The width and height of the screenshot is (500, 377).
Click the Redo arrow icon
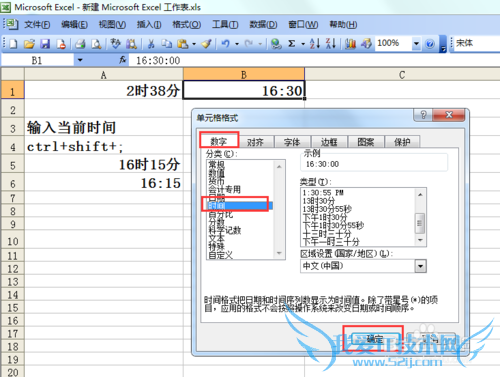pyautogui.click(x=249, y=44)
